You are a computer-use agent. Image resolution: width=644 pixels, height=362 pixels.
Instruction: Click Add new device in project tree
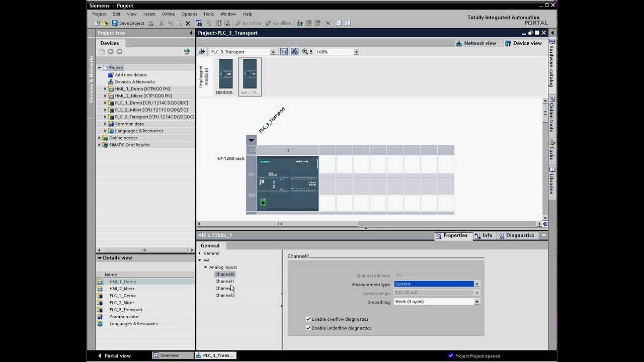[131, 75]
